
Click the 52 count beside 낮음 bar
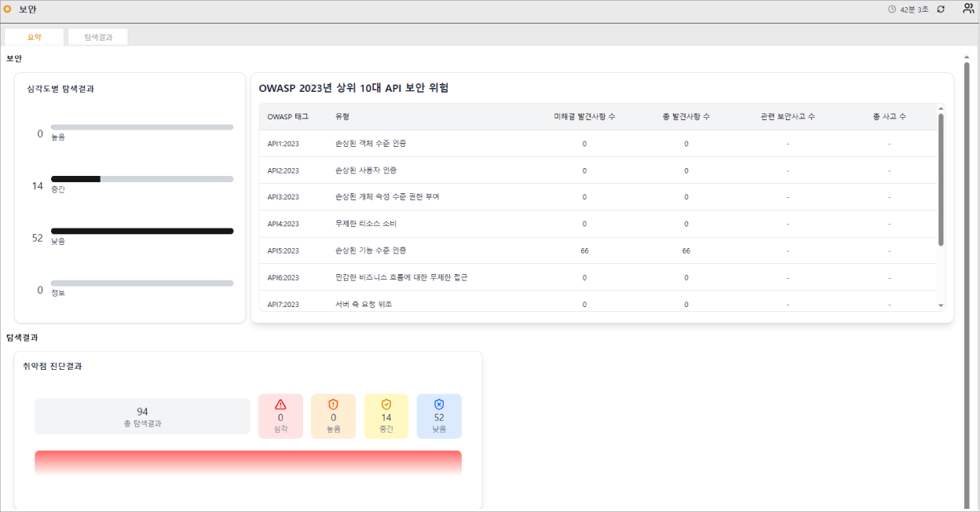coord(37,238)
